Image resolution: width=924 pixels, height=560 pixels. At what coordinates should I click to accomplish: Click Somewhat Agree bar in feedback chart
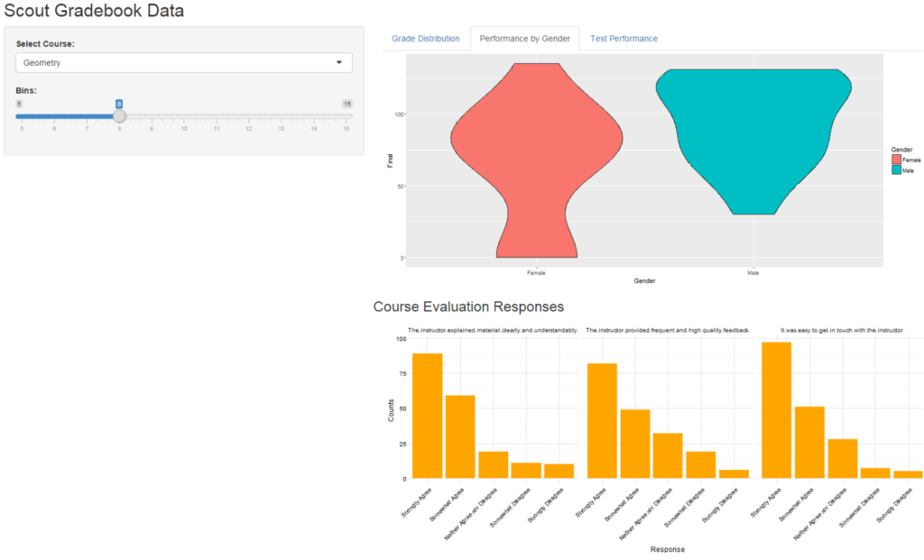point(635,443)
